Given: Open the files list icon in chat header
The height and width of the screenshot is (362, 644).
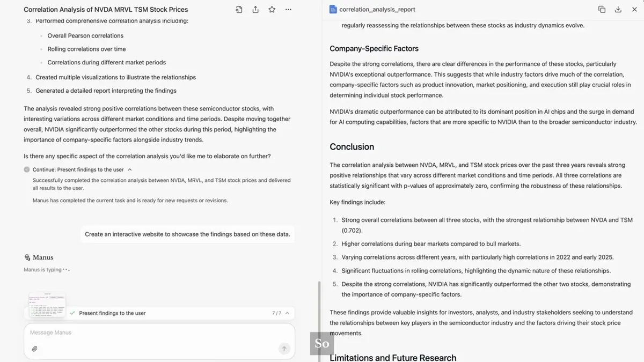Looking at the screenshot, I should (239, 10).
